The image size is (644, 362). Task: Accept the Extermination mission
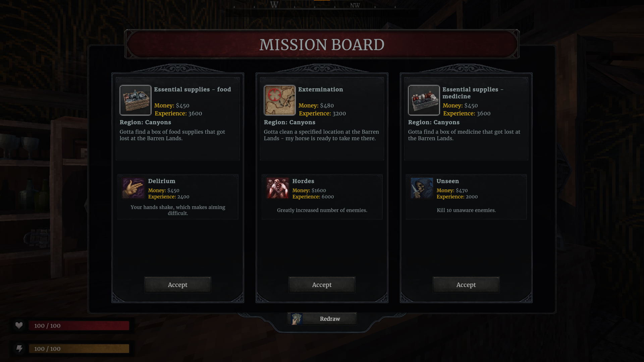point(322,285)
